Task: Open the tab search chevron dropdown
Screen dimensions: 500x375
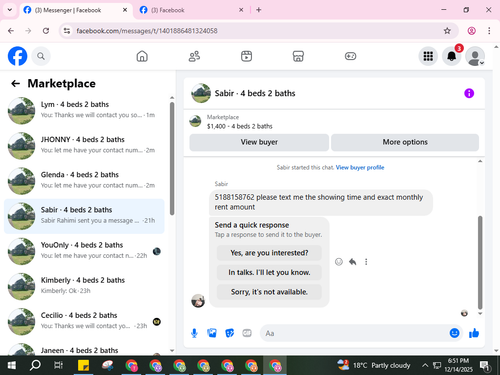Action: coord(10,10)
